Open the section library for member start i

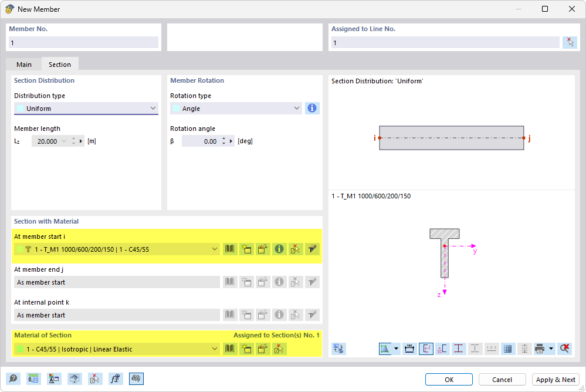point(229,249)
